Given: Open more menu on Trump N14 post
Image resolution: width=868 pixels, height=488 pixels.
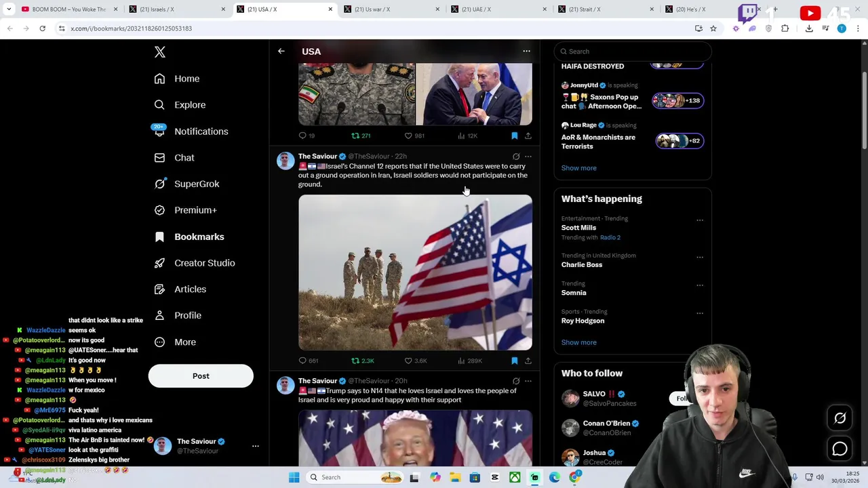Looking at the screenshot, I should pyautogui.click(x=528, y=381).
